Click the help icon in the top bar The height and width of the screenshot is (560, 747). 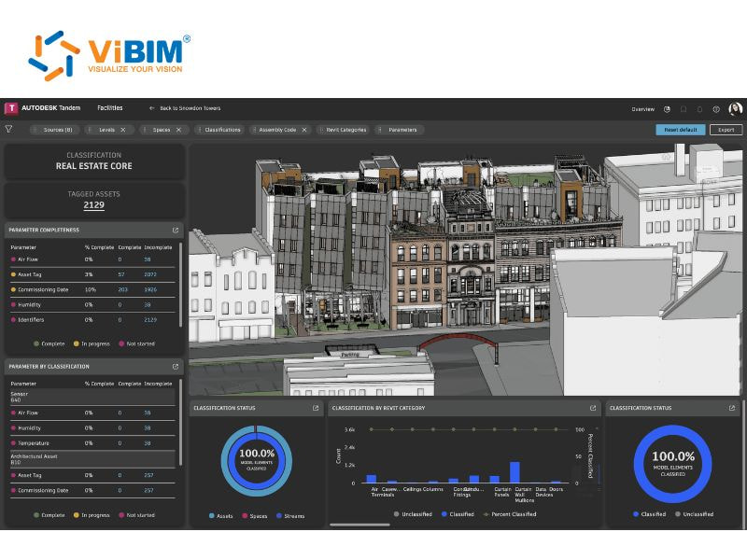coord(716,108)
